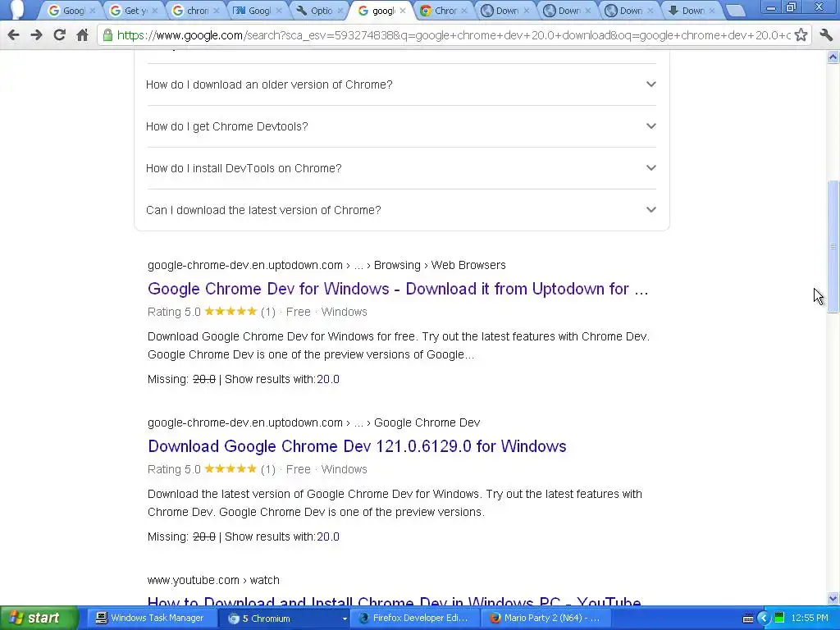Expand 'Can I download the latest version of Chrome?'
Screen dimensions: 840x630
pyautogui.click(x=401, y=210)
